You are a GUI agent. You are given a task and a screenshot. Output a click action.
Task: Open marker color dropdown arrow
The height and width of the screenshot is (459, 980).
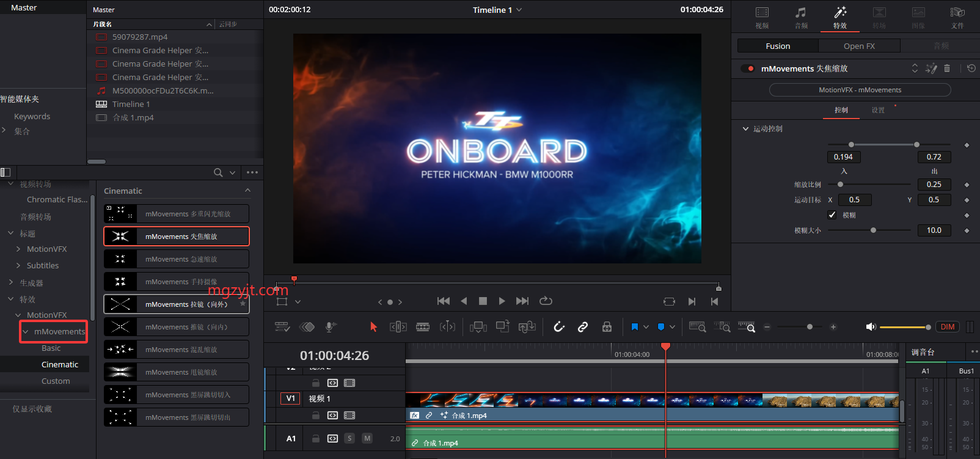point(673,327)
